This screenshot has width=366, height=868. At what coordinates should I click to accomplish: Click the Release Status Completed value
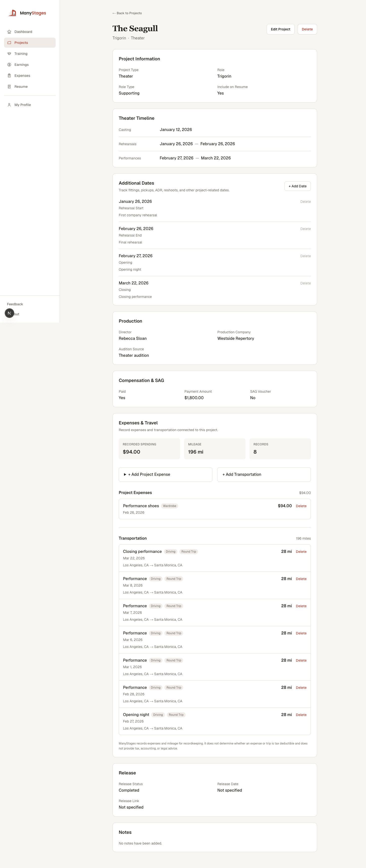click(x=129, y=790)
